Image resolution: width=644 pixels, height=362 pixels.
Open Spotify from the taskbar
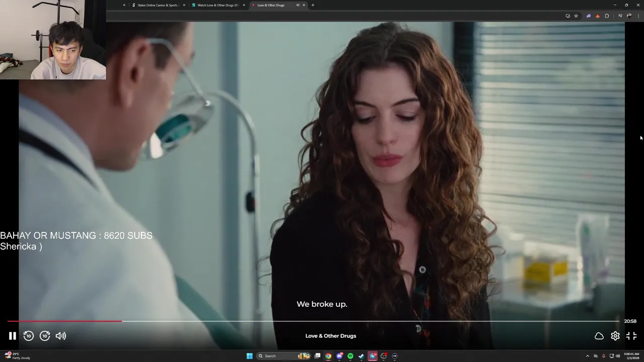350,356
